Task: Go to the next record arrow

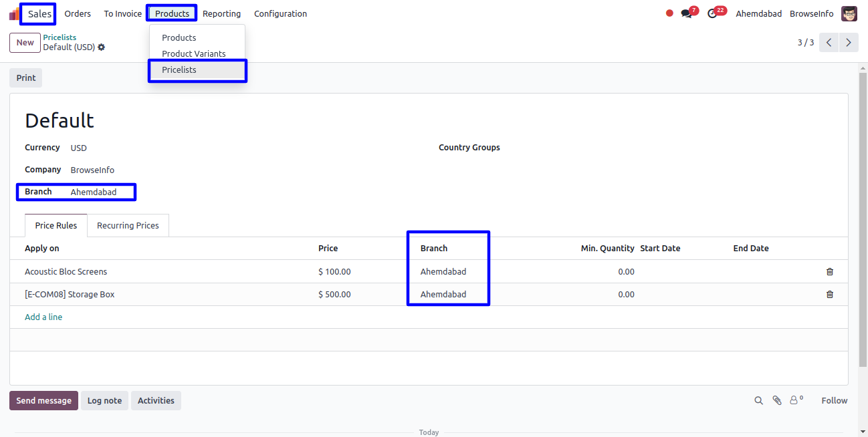Action: pos(848,43)
